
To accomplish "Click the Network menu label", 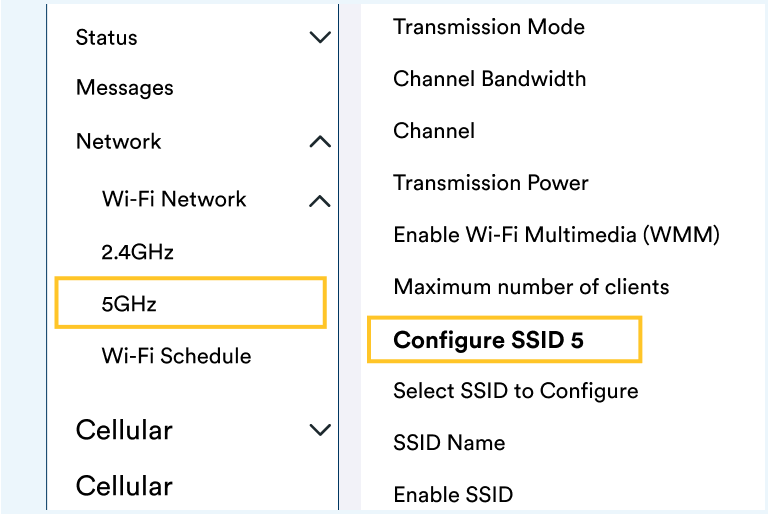I will click(x=119, y=142).
